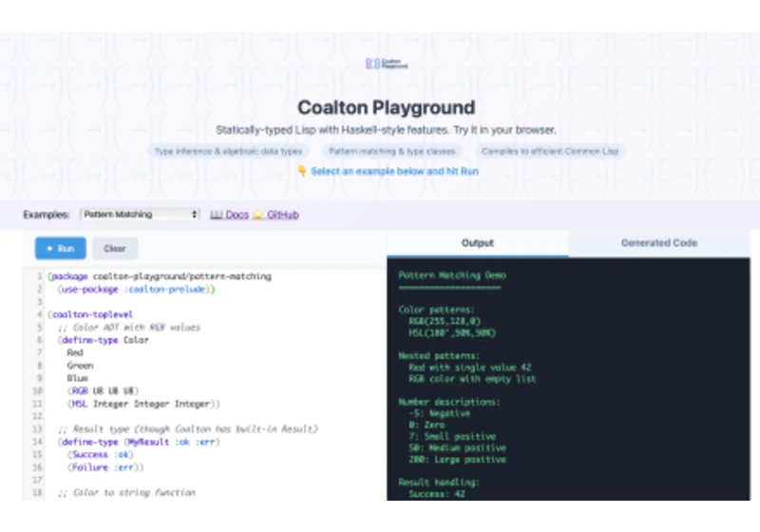Click the '(Success :ok)' code line

[x=101, y=454]
